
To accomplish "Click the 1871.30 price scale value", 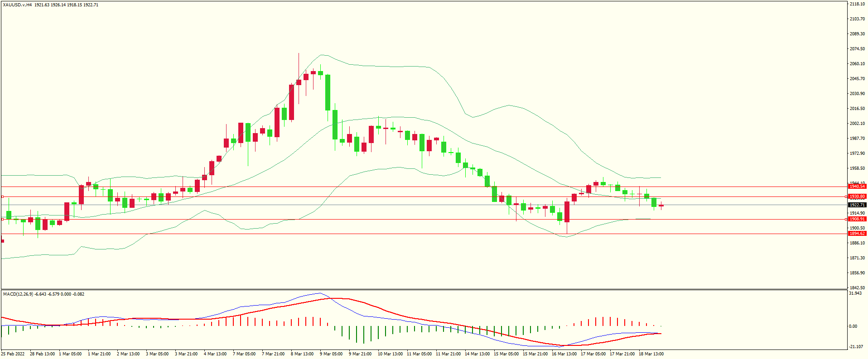I will pos(857,258).
